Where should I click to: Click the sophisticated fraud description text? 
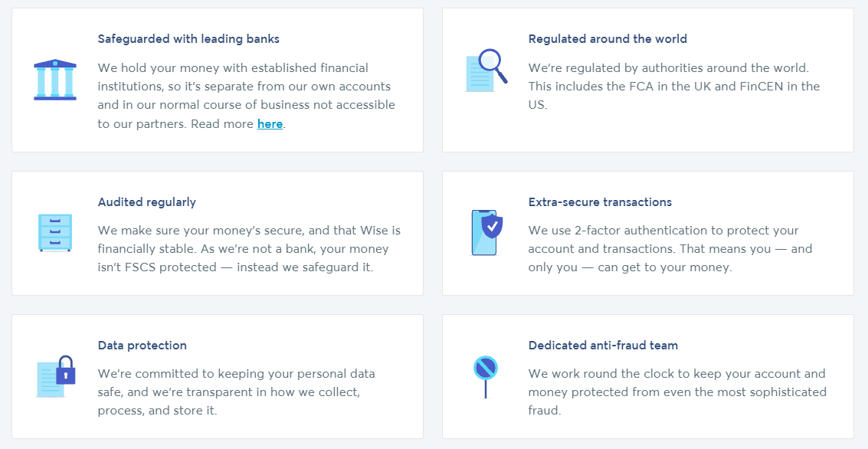pos(677,392)
